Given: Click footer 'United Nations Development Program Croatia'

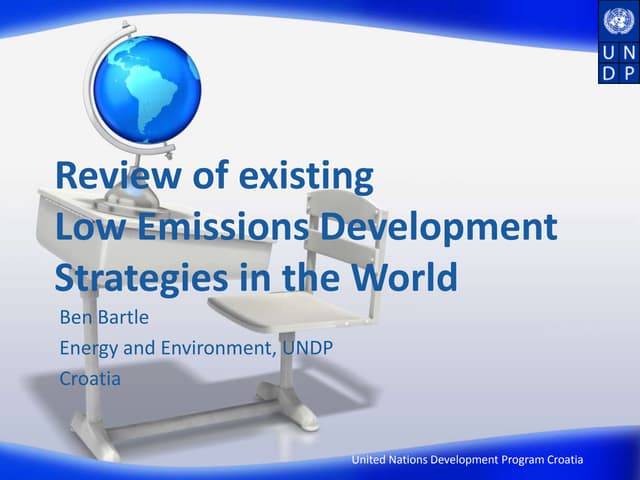Looking at the screenshot, I should pos(467,460).
